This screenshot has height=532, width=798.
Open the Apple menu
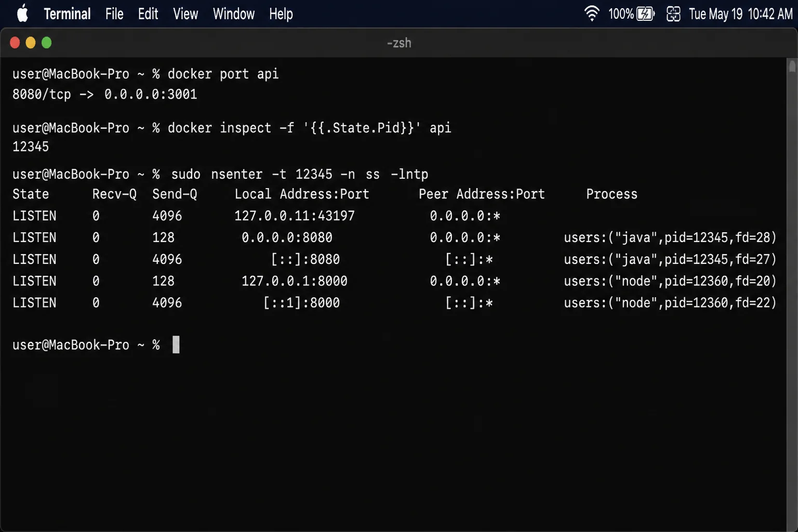[x=22, y=14]
